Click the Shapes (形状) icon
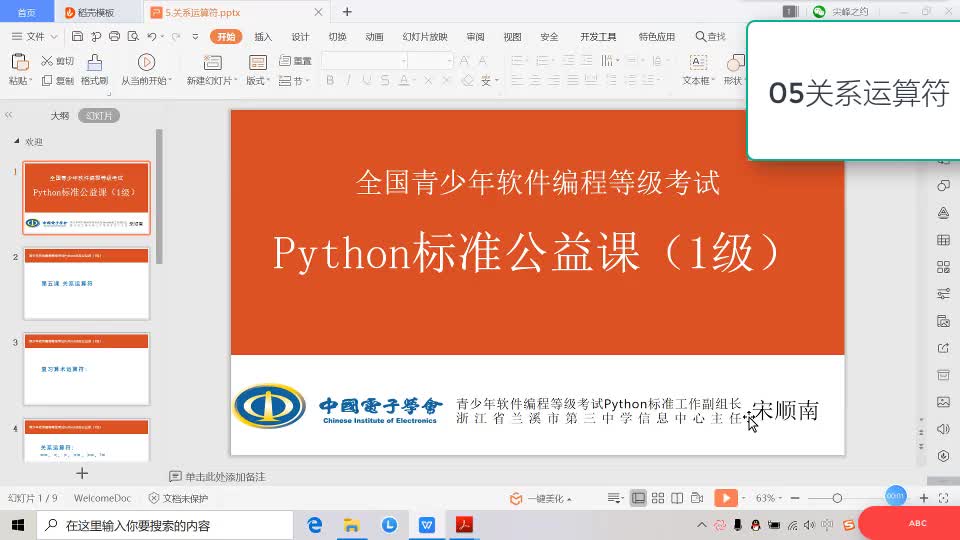Screen dimensions: 960x540 (735, 62)
